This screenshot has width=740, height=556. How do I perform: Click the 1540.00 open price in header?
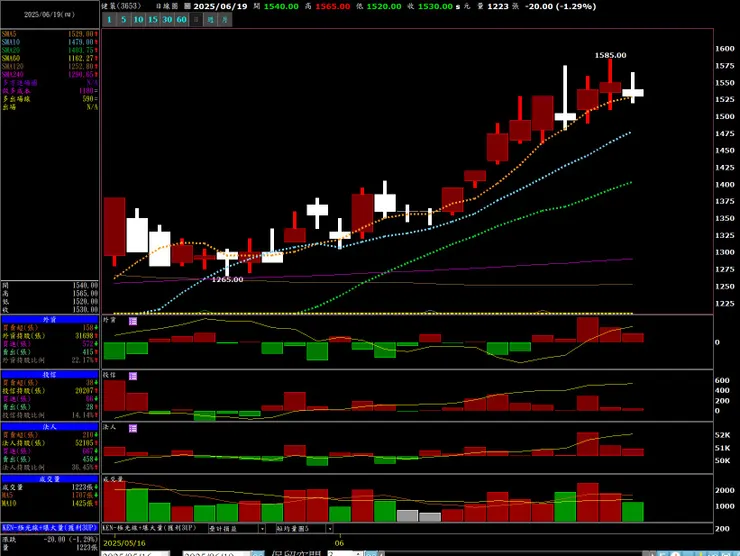click(281, 7)
